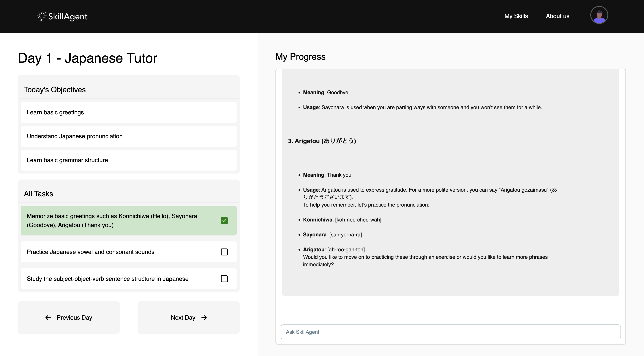Go to the Next Day
This screenshot has width=644, height=356.
click(x=189, y=317)
